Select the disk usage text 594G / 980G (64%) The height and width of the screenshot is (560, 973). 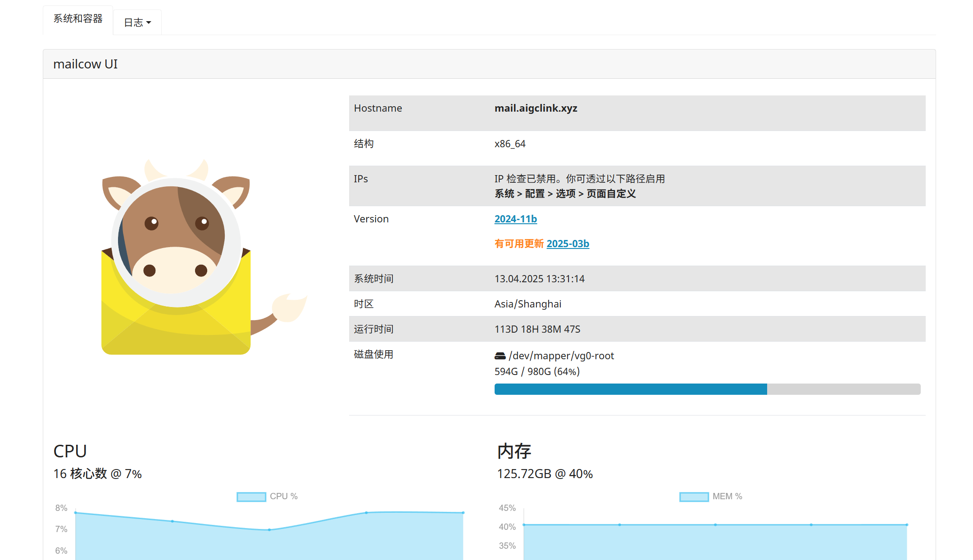[537, 371]
